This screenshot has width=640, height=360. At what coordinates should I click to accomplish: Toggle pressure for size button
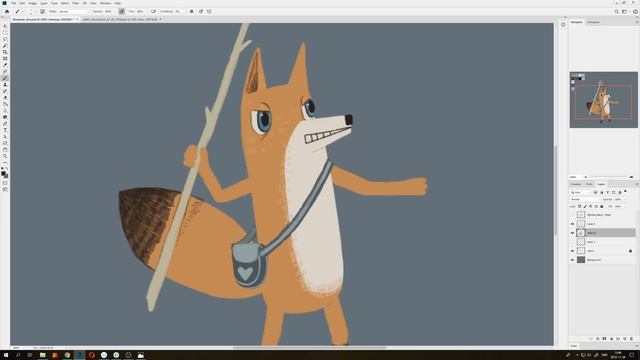[201, 11]
